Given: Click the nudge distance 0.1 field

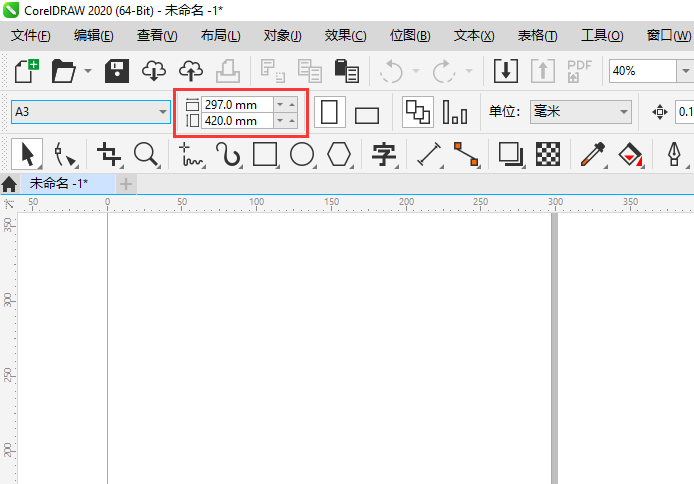Looking at the screenshot, I should pos(684,112).
